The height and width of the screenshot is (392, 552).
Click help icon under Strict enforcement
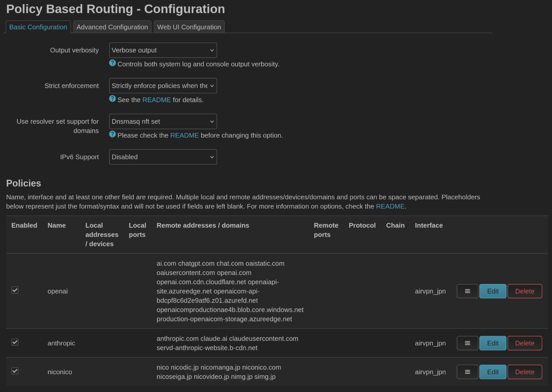pos(112,99)
